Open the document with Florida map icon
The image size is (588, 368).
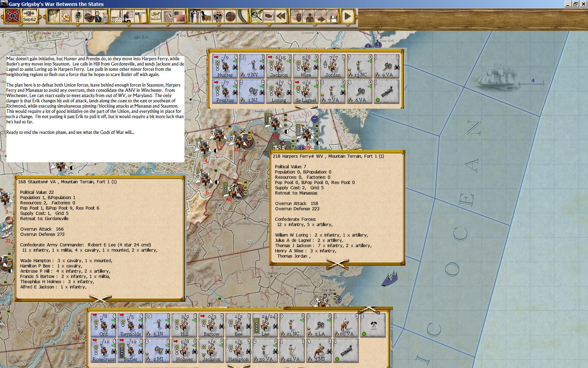tap(168, 16)
